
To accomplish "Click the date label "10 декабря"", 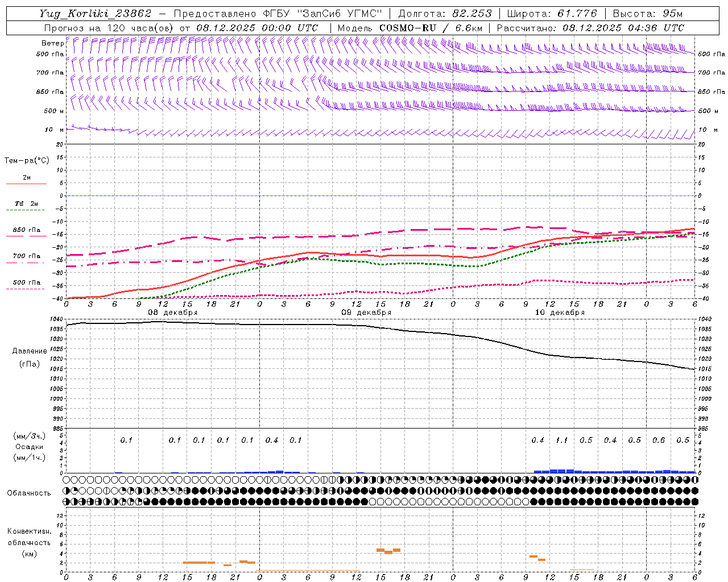I will click(560, 313).
